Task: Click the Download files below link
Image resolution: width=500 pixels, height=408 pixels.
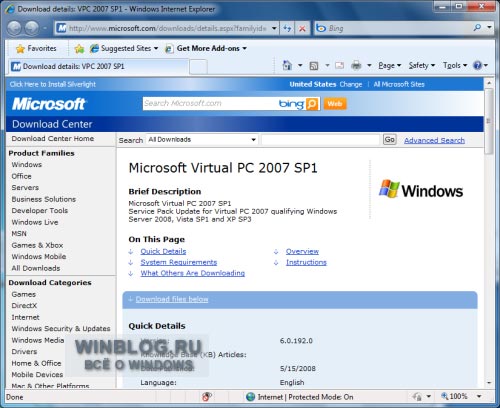Action: [x=172, y=299]
